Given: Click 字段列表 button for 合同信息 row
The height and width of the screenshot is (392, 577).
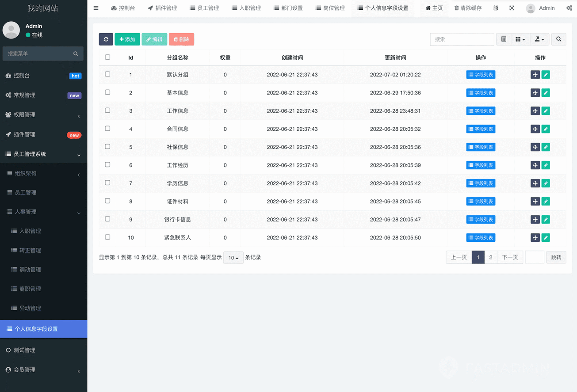Looking at the screenshot, I should (481, 129).
